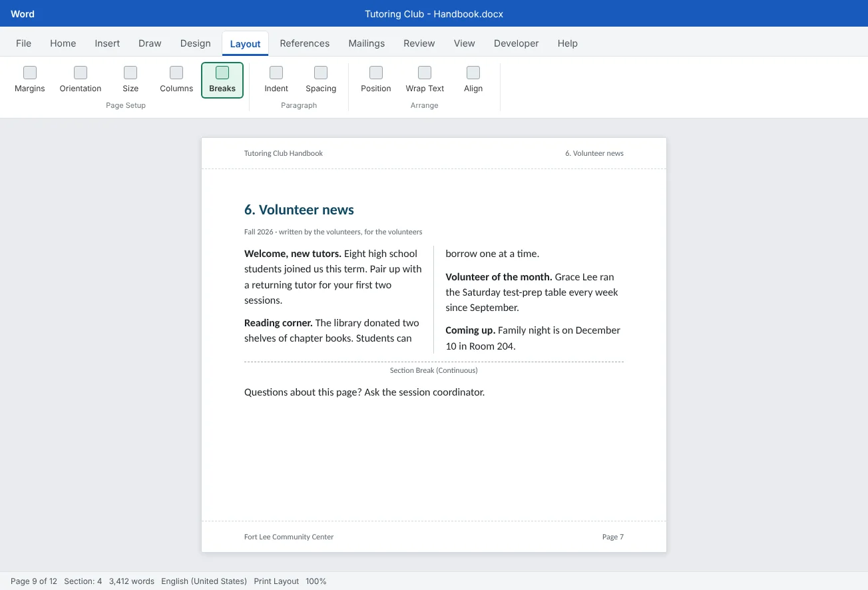Click the 'Coming up.' paragraph

pos(533,338)
